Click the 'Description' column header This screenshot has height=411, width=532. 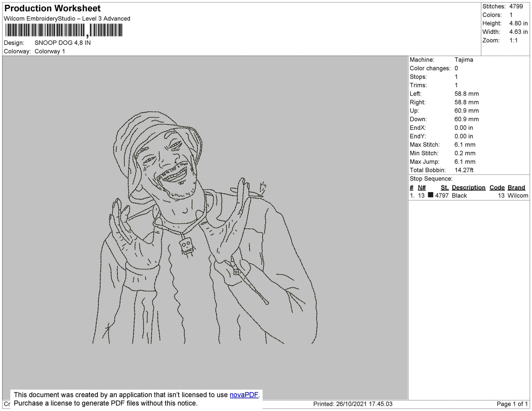coord(469,188)
